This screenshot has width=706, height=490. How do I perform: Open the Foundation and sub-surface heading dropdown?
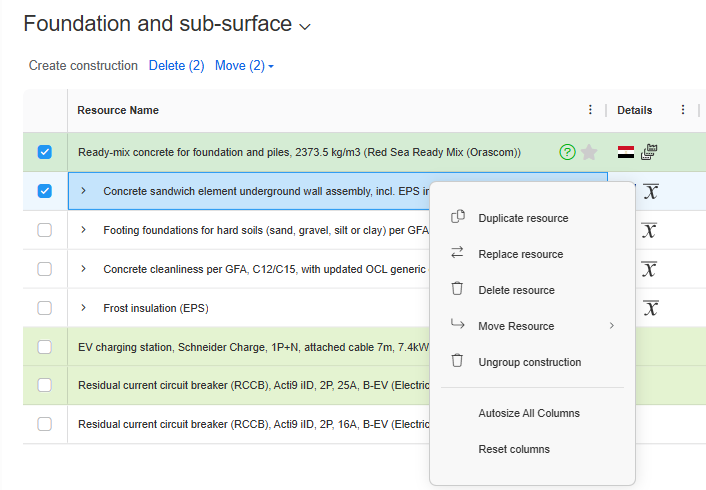[305, 27]
